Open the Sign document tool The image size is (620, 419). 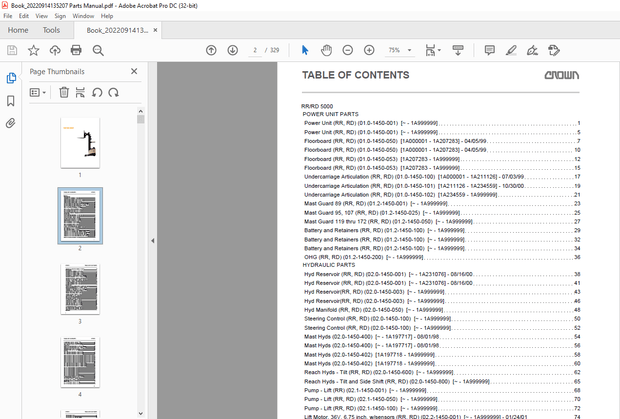click(x=532, y=50)
